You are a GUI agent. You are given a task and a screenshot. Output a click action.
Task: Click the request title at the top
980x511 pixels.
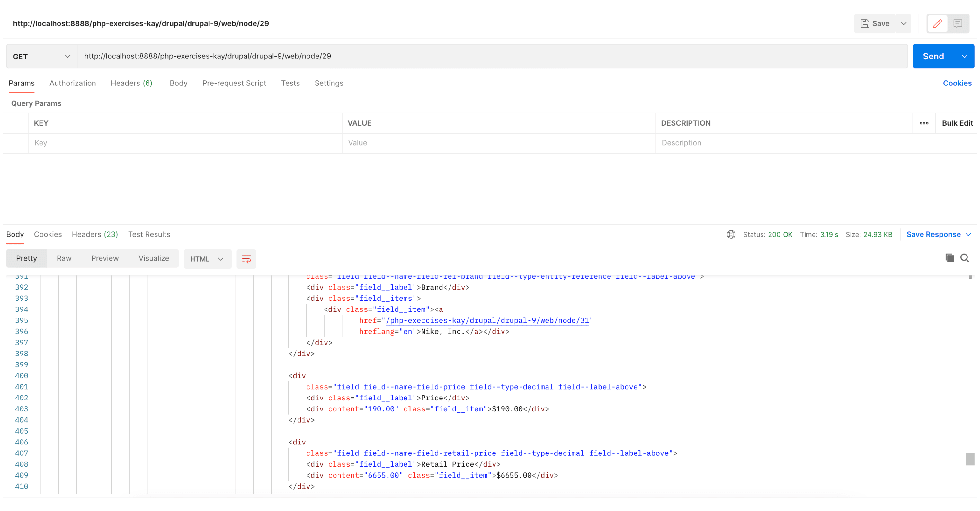[141, 23]
